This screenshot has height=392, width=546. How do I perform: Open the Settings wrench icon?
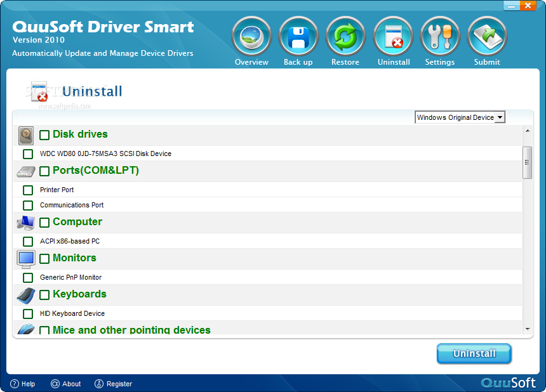tap(440, 37)
